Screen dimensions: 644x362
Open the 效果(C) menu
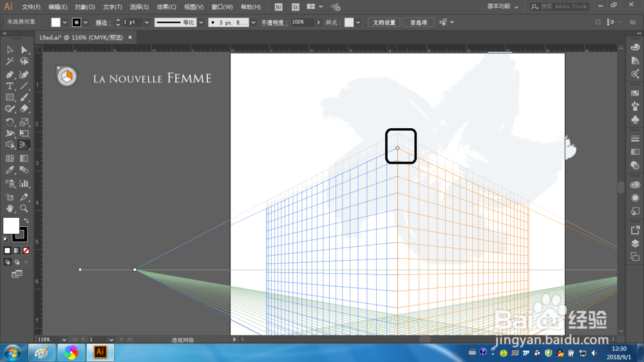(x=166, y=7)
